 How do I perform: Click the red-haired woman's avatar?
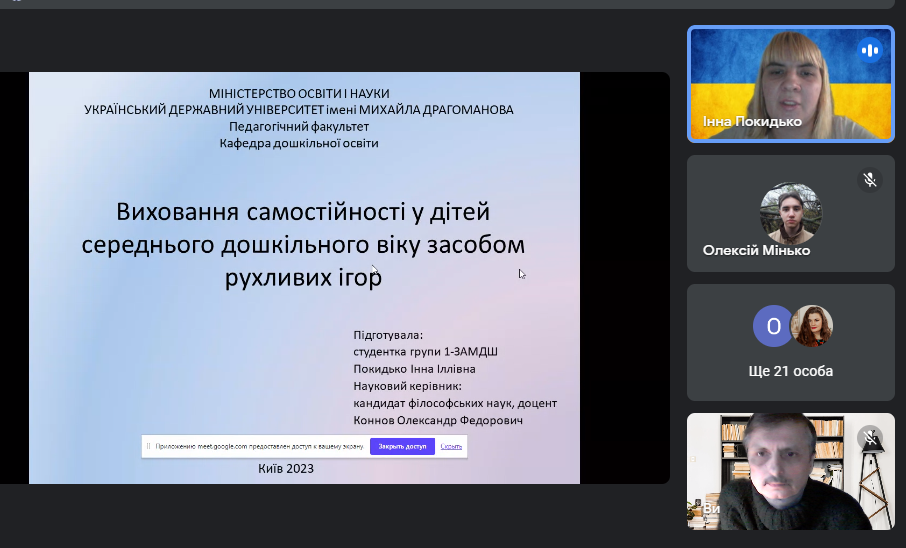pos(811,326)
